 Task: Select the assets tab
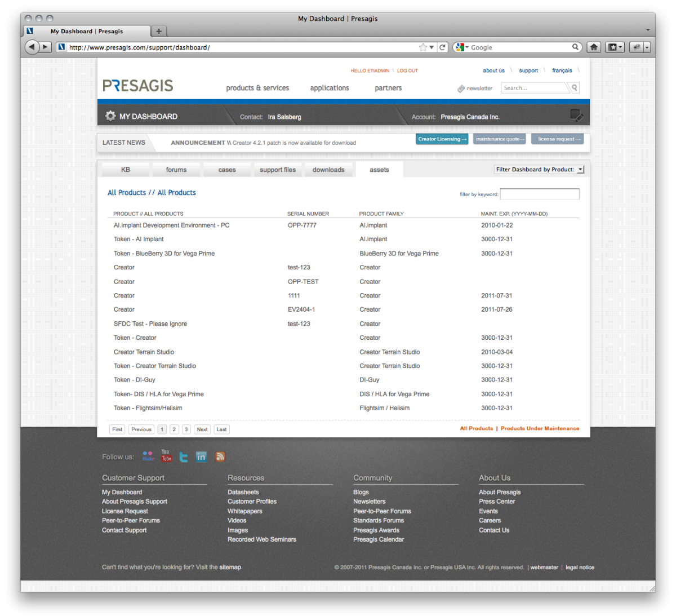(x=379, y=170)
